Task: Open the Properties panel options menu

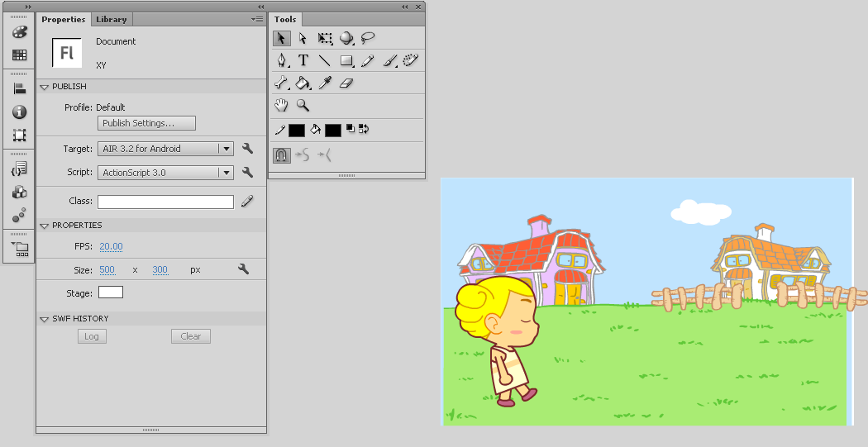Action: (x=257, y=19)
